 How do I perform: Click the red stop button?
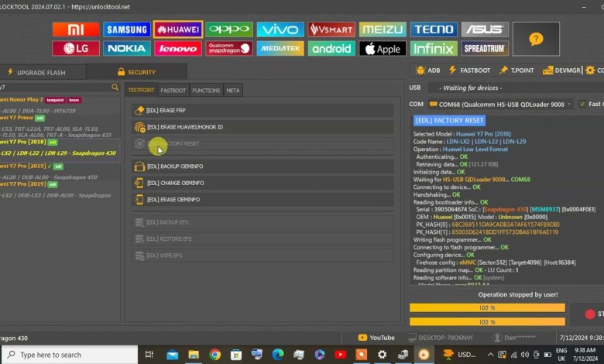point(590,314)
